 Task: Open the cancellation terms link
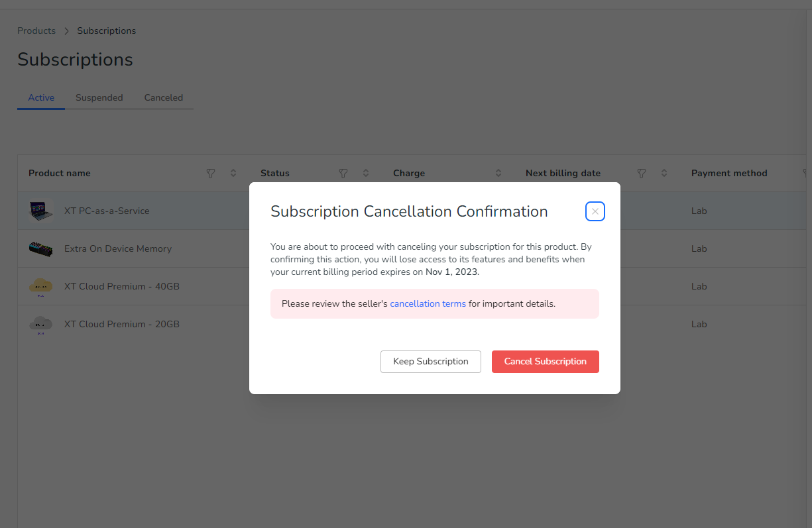coord(428,303)
